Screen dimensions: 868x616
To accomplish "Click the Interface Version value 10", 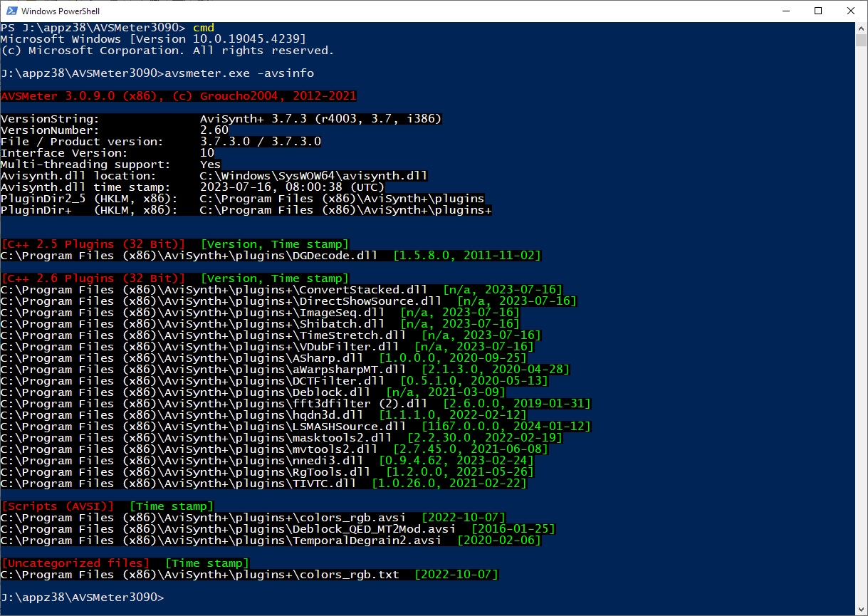I will click(207, 153).
